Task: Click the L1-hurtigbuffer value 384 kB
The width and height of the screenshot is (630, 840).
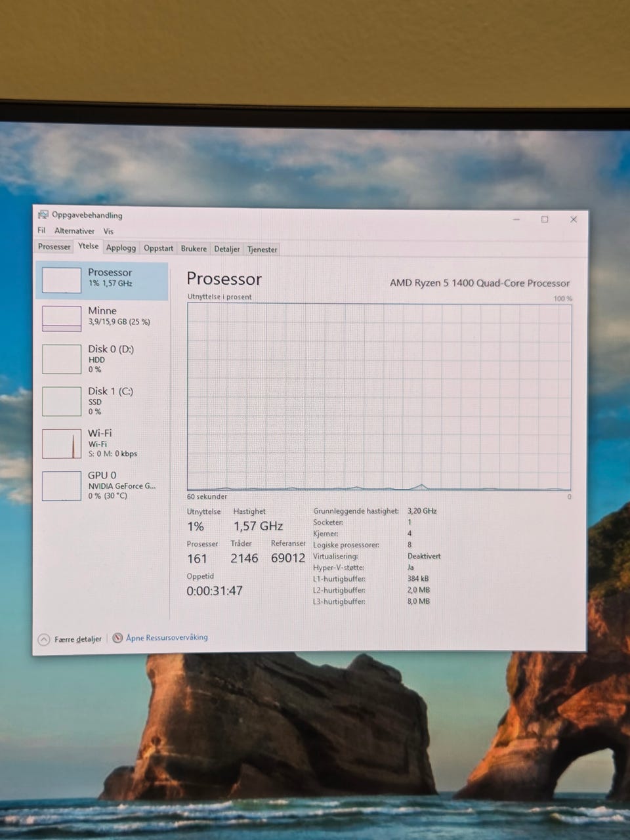Action: 418,579
